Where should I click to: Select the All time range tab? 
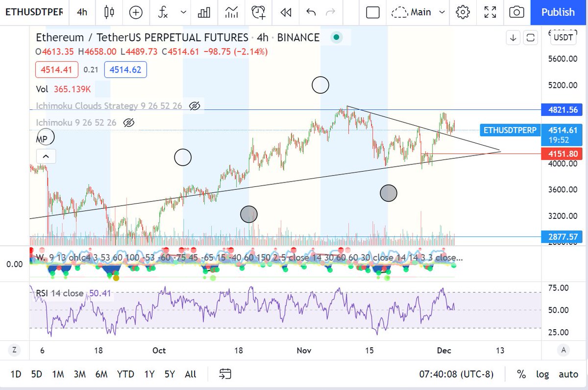click(x=190, y=374)
